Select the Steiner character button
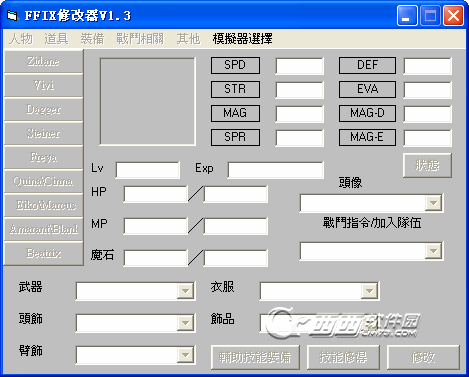The width and height of the screenshot is (469, 377). pos(43,133)
